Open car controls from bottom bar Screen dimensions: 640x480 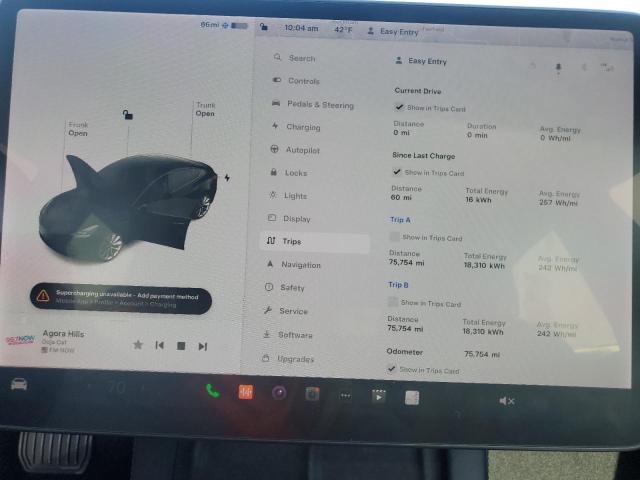coord(19,384)
